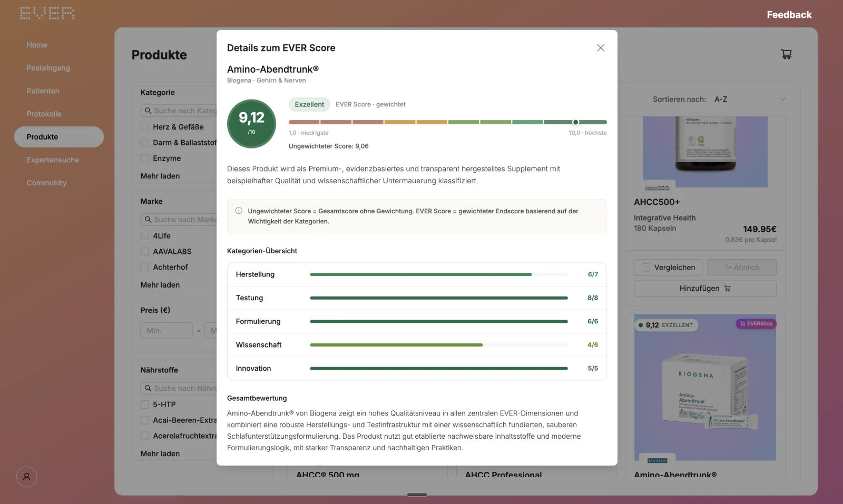Toggle the Vergleichen checkbox for AHCC500+
Viewport: 843px width, 504px height.
click(646, 268)
